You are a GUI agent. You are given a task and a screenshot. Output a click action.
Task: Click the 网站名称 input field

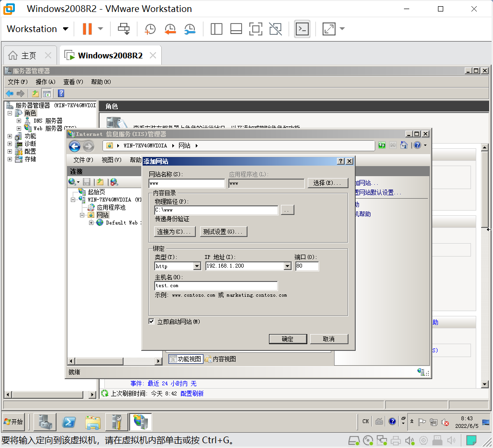(x=187, y=183)
